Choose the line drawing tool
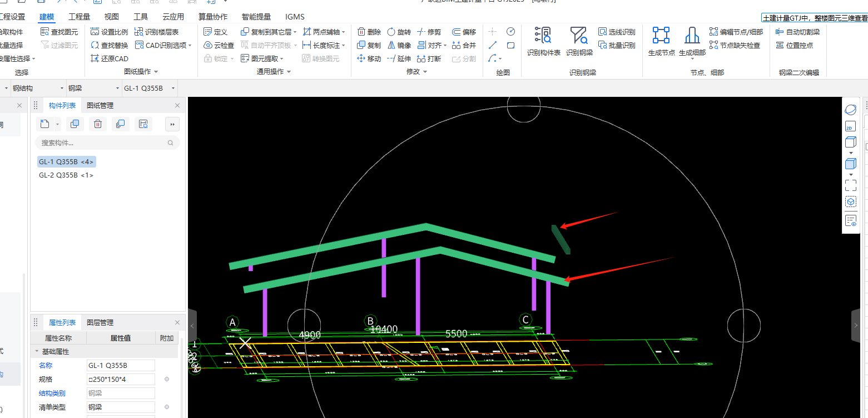The image size is (868, 418). tap(493, 45)
